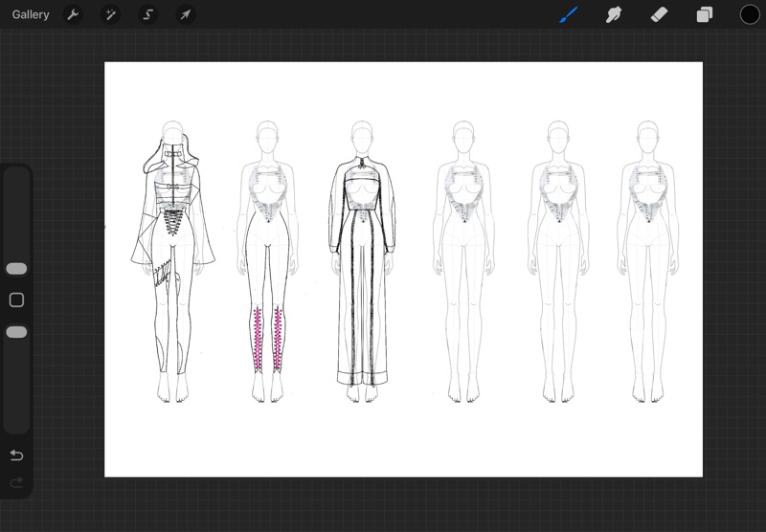The height and width of the screenshot is (532, 766).
Task: Undo the last stroke
Action: click(16, 454)
